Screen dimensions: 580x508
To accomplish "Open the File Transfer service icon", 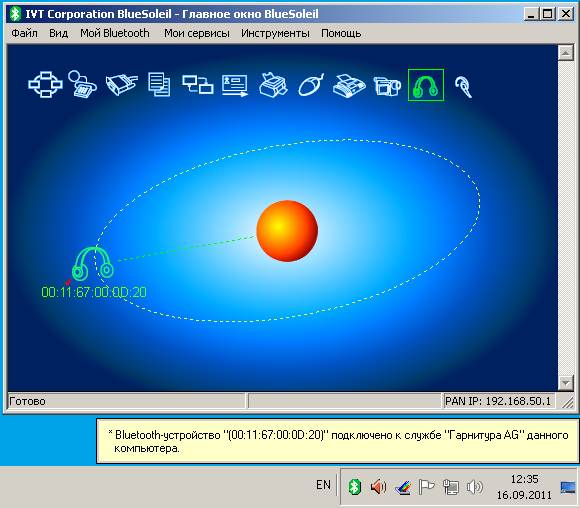I will (x=159, y=84).
